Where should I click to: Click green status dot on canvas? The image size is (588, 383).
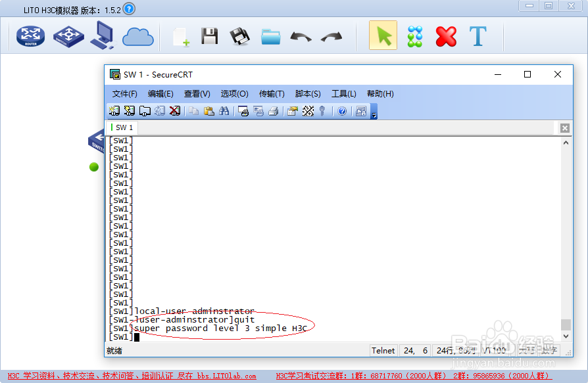click(x=94, y=167)
